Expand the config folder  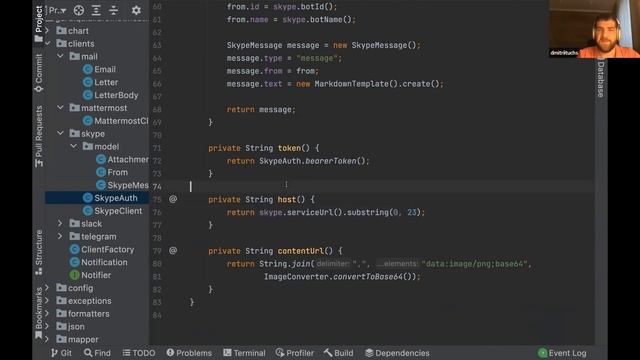tap(47, 288)
